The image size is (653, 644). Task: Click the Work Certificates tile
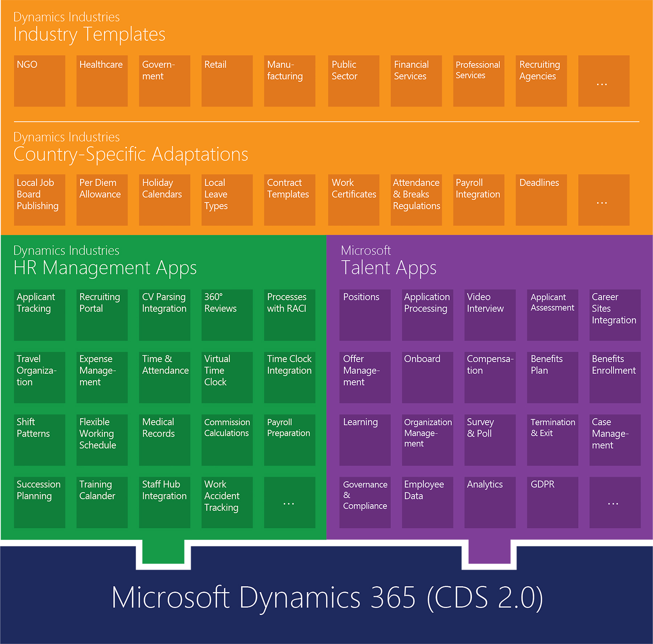pyautogui.click(x=354, y=200)
